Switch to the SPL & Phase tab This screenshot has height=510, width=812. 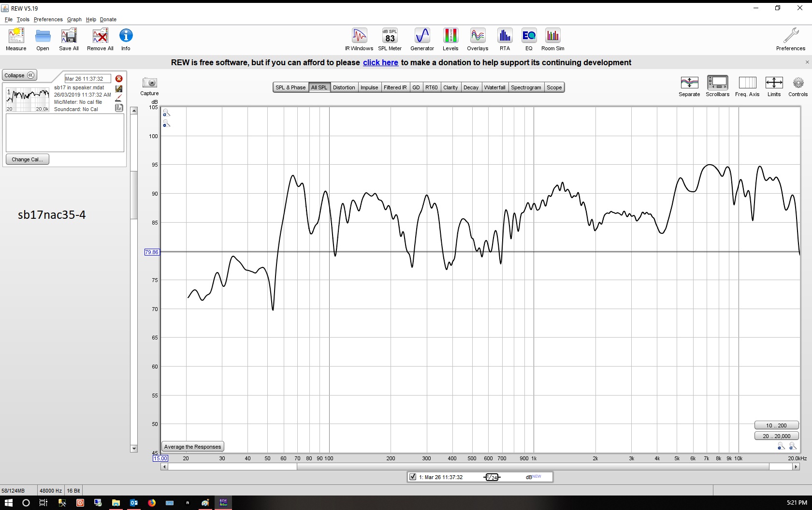[x=290, y=87]
